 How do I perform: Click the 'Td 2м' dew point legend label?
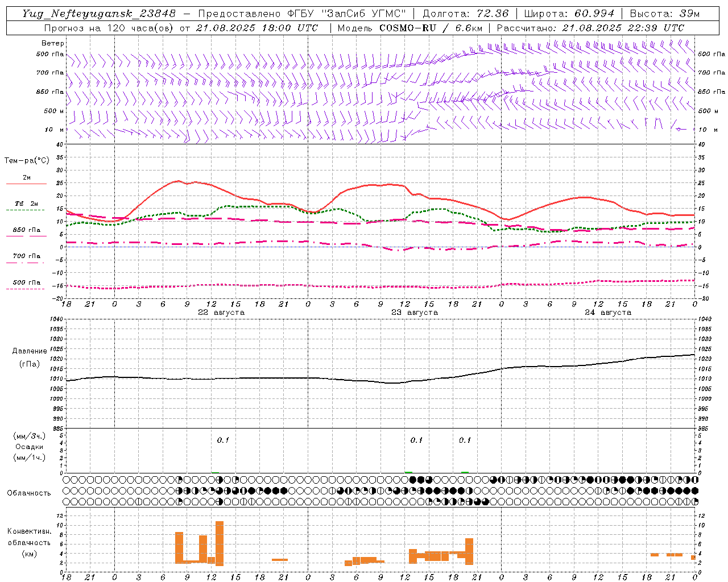[27, 203]
